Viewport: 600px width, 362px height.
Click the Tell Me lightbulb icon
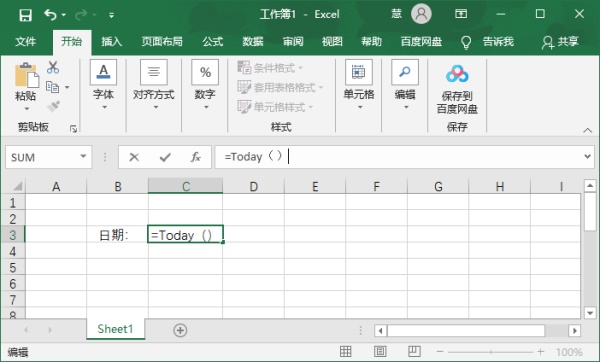pyautogui.click(x=466, y=42)
